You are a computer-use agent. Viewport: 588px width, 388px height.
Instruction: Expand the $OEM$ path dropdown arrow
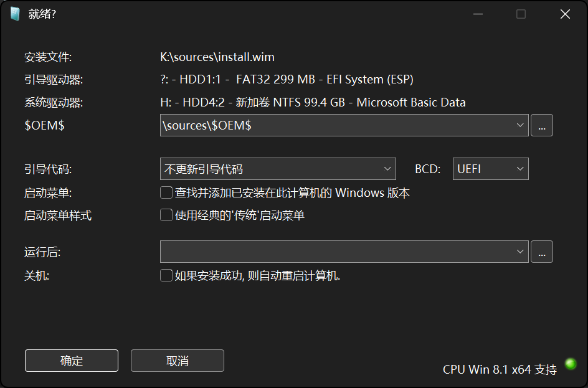[x=521, y=125]
